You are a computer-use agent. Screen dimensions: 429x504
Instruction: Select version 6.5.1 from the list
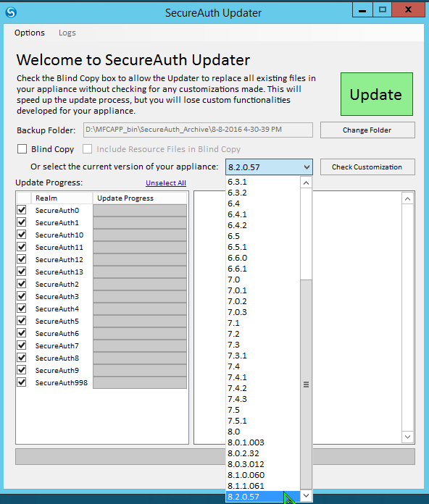tap(263, 247)
